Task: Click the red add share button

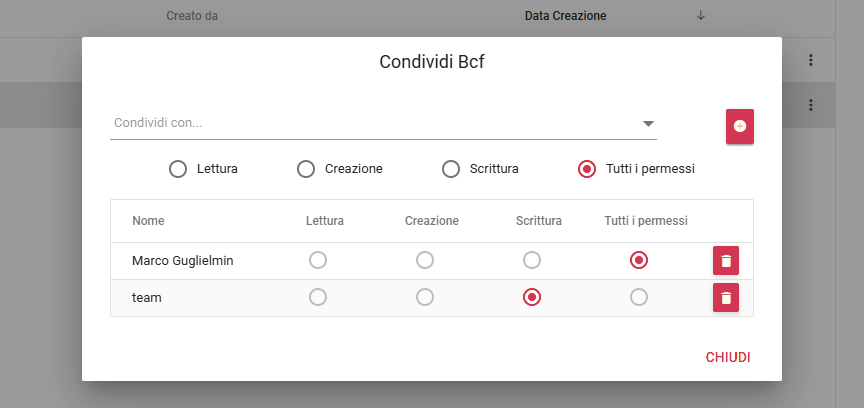Action: (x=739, y=126)
